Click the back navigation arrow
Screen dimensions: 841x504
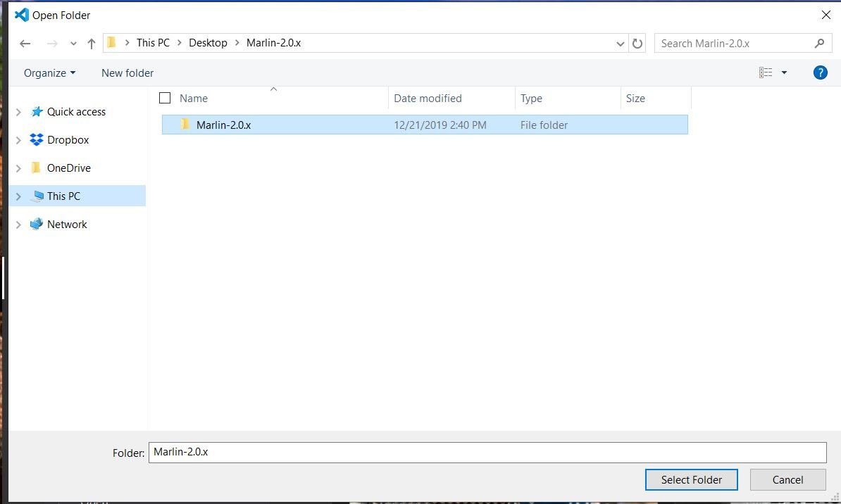pyautogui.click(x=25, y=44)
